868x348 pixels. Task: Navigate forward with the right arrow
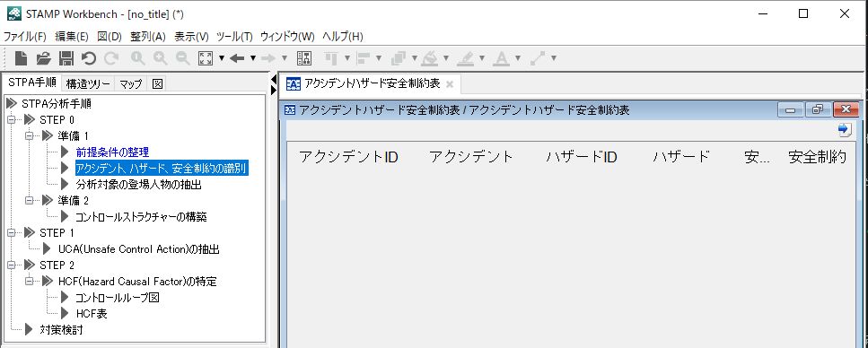(x=268, y=58)
